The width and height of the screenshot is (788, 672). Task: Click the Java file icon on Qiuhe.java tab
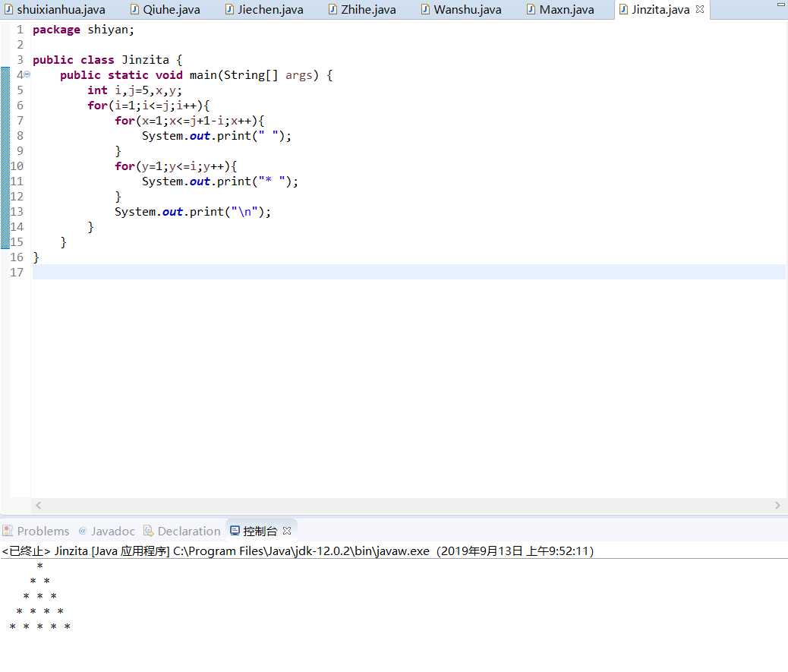[134, 10]
